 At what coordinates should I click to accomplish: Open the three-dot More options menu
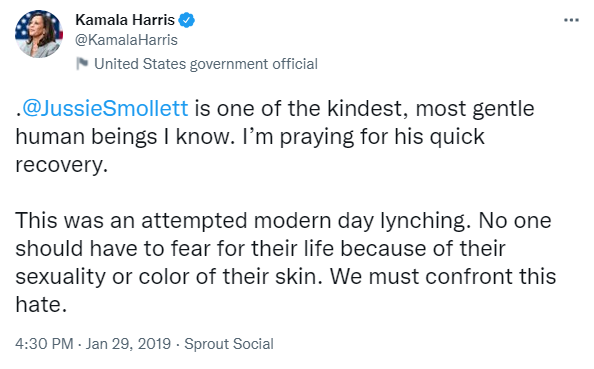click(571, 20)
